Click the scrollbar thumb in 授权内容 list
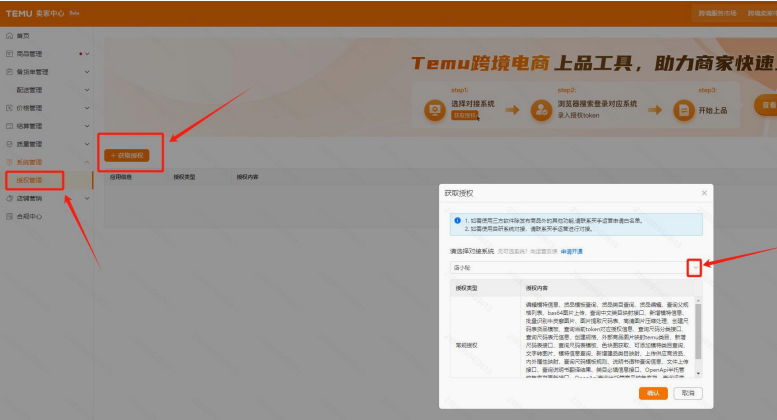 pyautogui.click(x=698, y=331)
